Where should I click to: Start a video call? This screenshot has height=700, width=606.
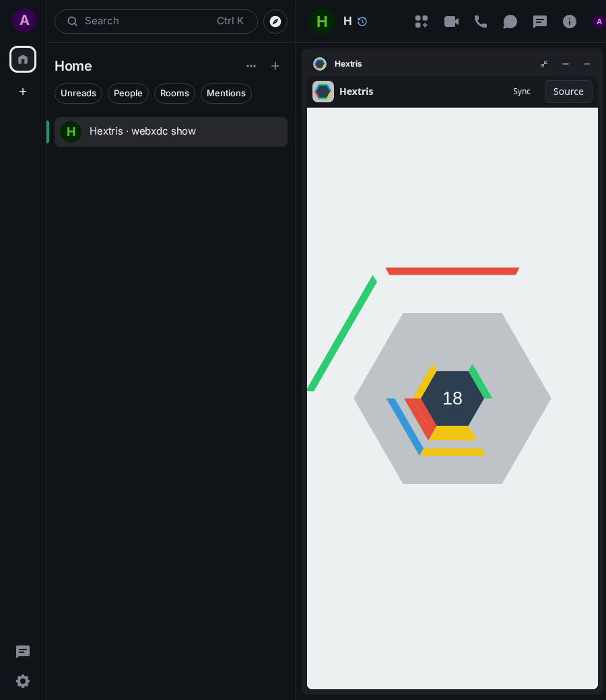[x=452, y=22]
